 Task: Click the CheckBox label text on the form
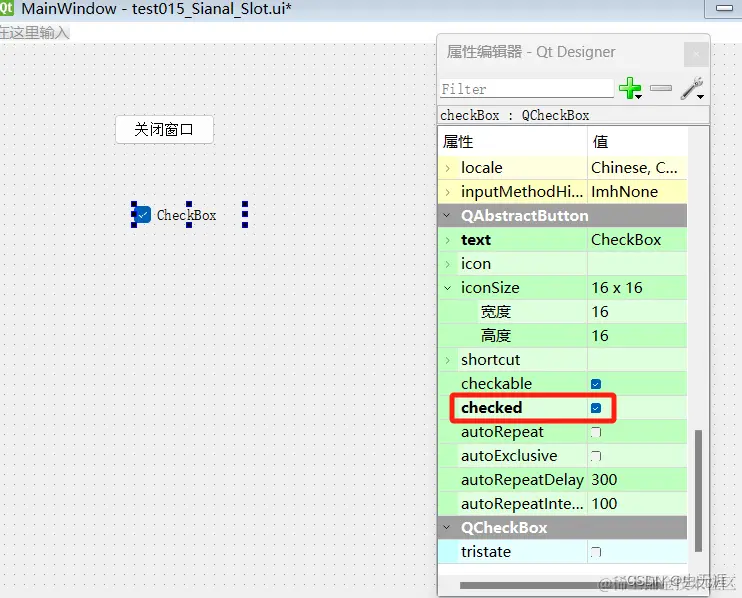pyautogui.click(x=186, y=215)
